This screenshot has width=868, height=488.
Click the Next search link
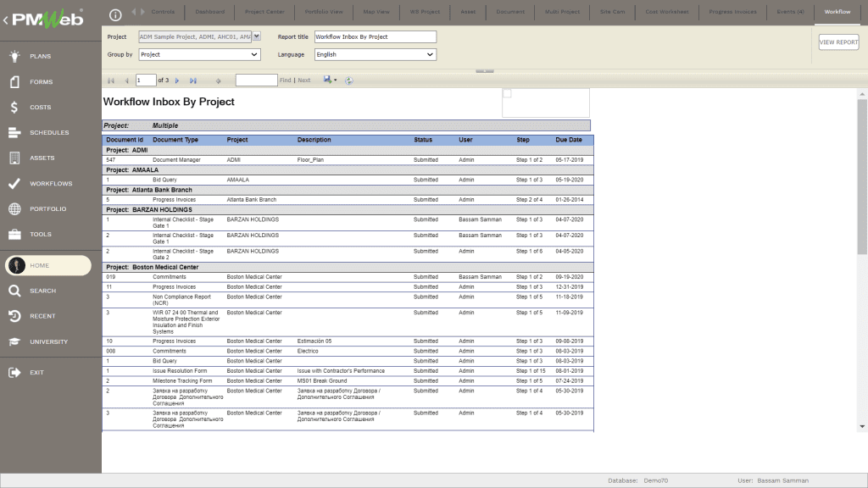304,80
